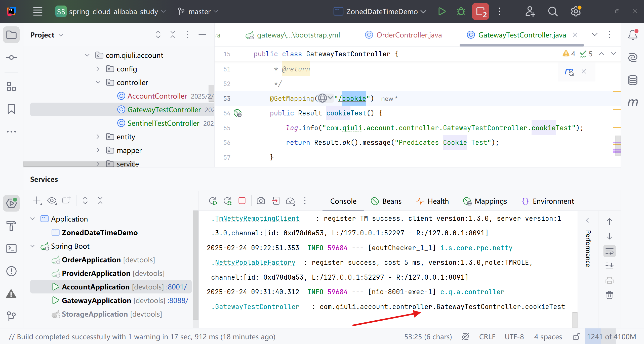Run ZonedDateTimeDemo with the green play icon
644x344 pixels.
[442, 11]
